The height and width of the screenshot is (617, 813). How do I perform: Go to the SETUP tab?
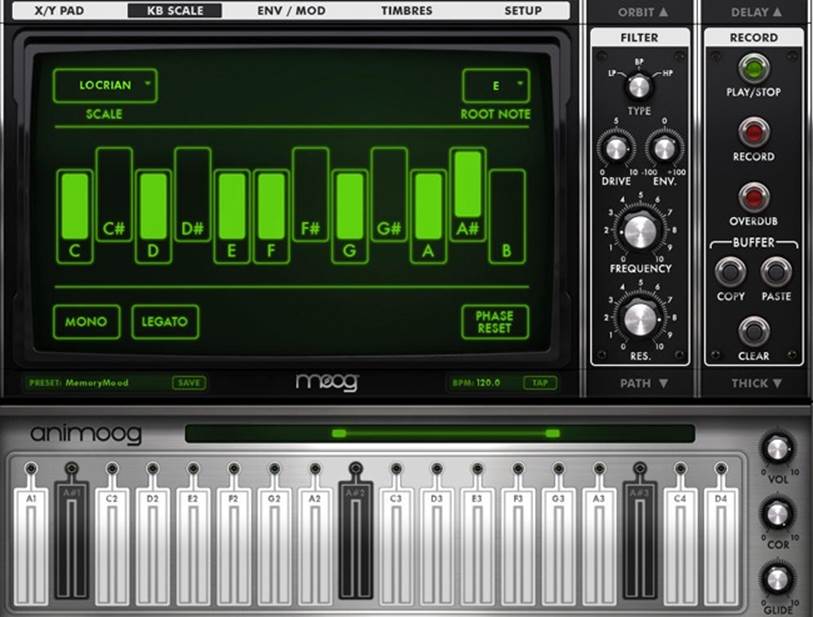pos(523,10)
